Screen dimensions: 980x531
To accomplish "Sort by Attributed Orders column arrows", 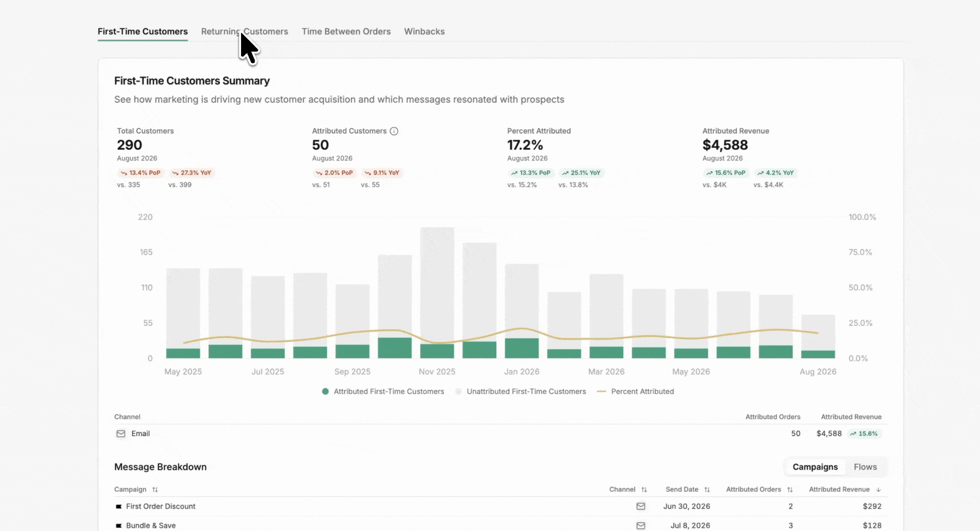I will pos(790,490).
